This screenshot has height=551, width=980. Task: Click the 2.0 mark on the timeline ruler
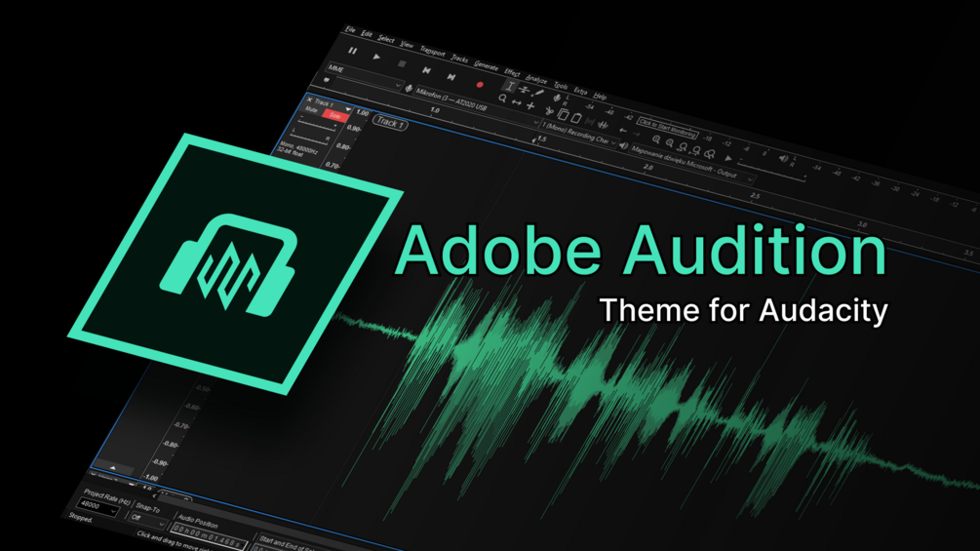[648, 168]
